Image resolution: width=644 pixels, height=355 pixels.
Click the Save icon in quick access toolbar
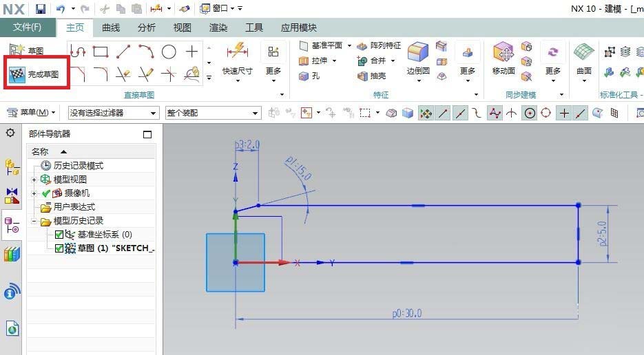coord(40,9)
